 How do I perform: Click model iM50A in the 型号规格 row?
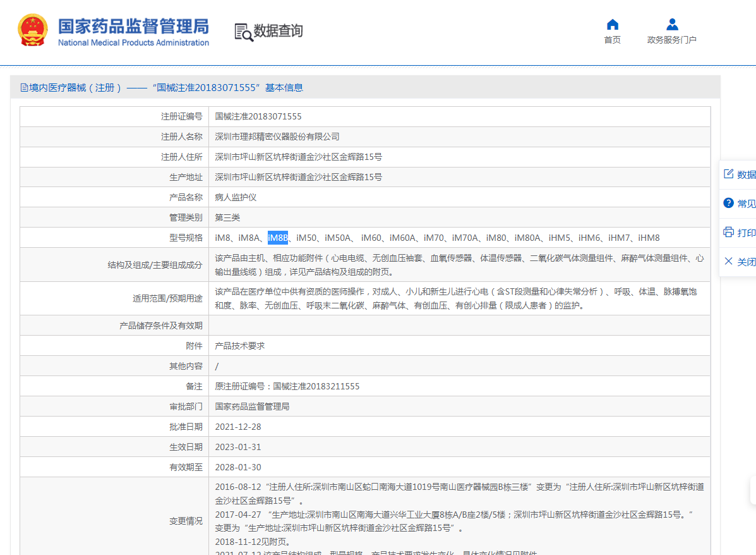337,238
